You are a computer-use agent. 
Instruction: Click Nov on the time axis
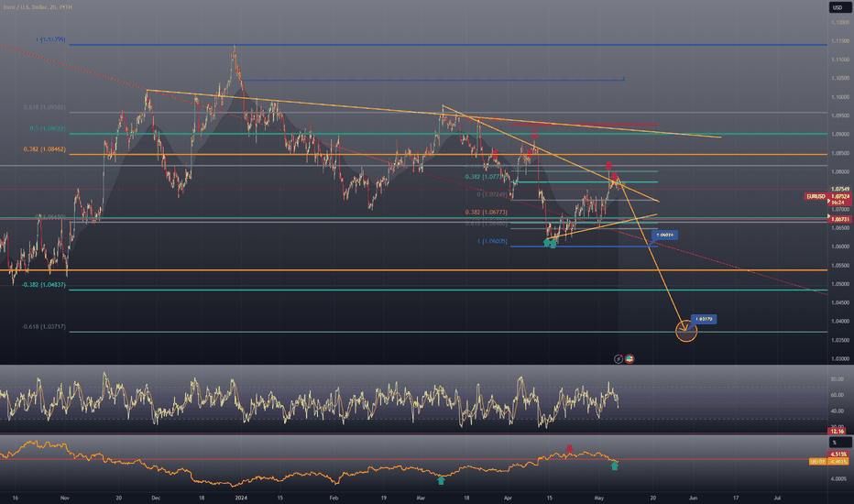click(x=65, y=498)
